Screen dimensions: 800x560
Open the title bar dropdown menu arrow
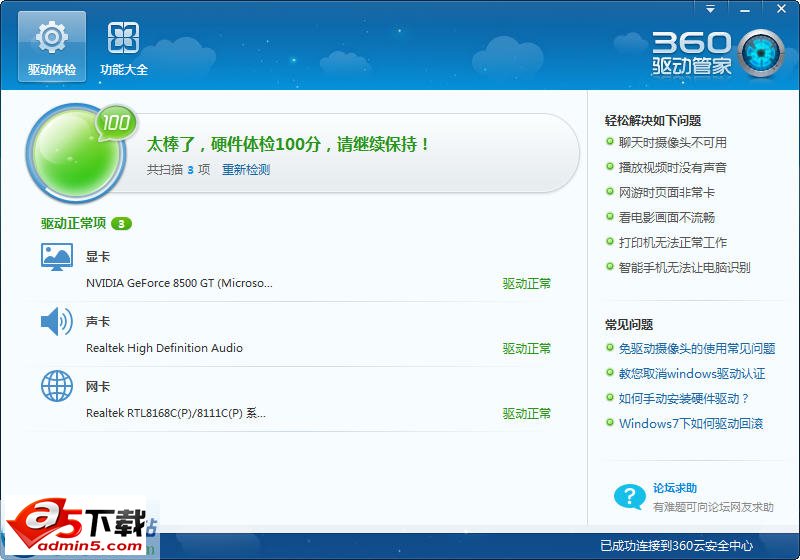711,8
